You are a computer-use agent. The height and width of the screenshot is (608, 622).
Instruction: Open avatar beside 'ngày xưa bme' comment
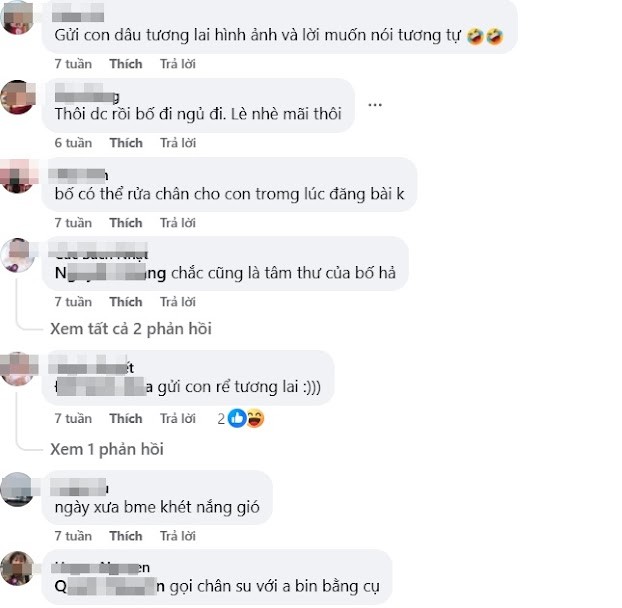(17, 489)
